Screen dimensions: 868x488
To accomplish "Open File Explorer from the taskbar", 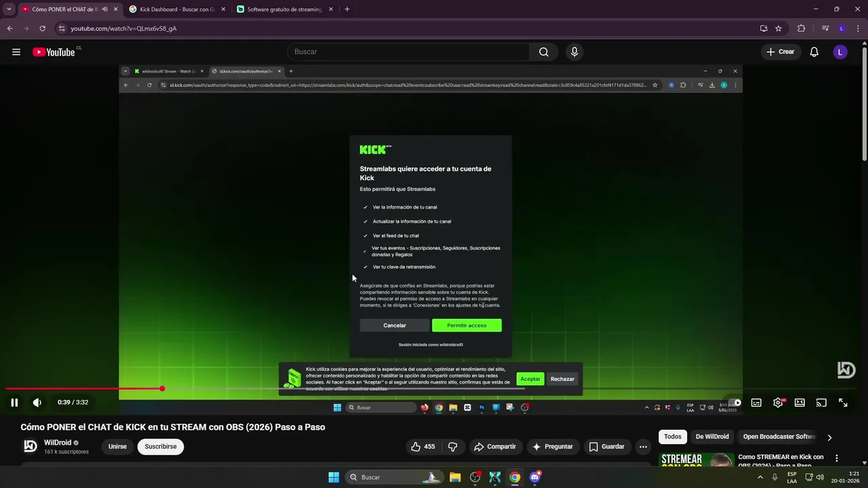I will tap(455, 477).
